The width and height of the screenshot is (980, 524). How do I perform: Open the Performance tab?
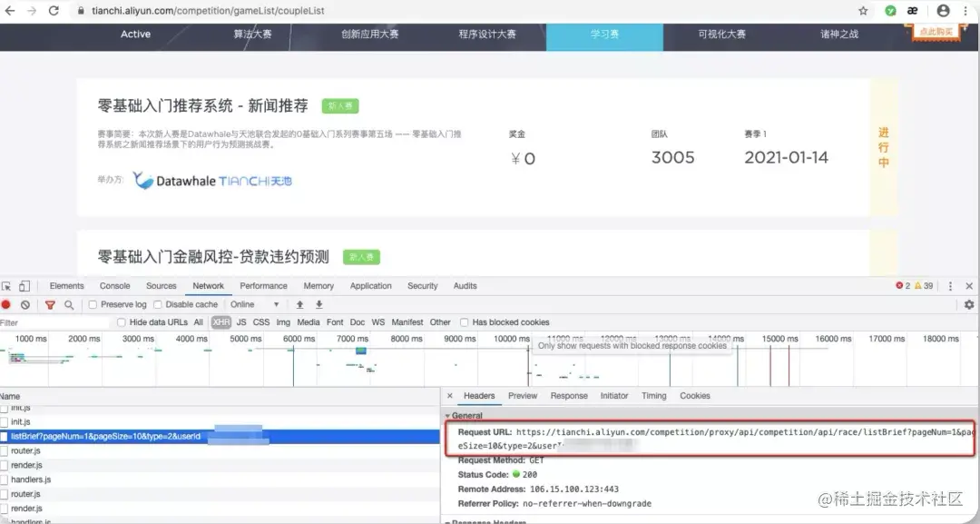click(x=264, y=286)
